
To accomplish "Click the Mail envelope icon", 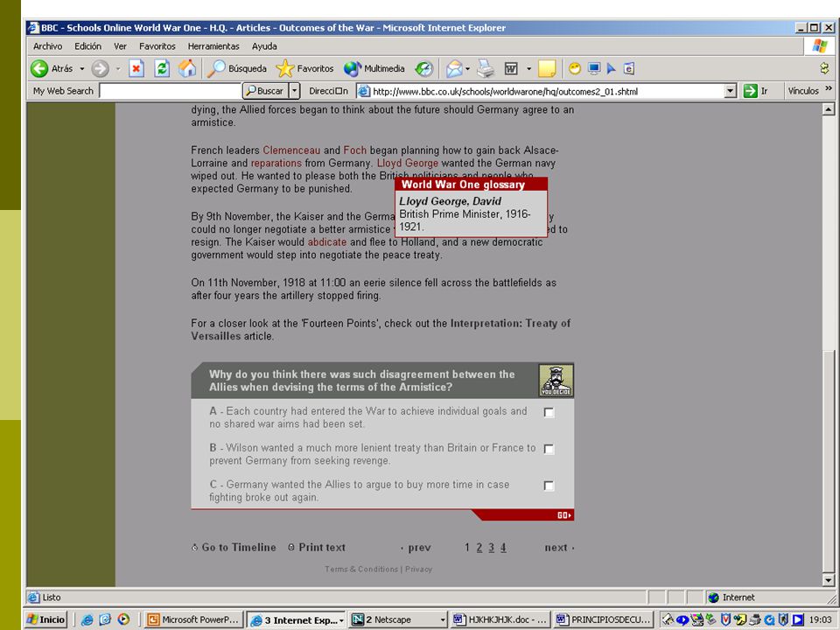I will (454, 68).
